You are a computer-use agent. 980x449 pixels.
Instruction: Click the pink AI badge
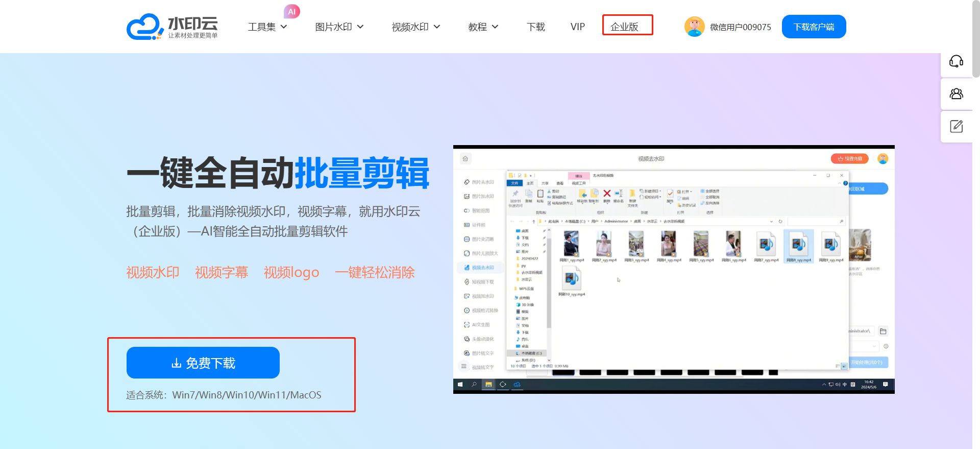point(292,11)
